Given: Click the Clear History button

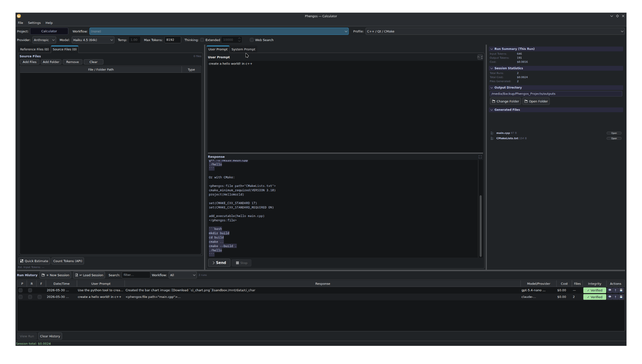Looking at the screenshot, I should coord(50,336).
